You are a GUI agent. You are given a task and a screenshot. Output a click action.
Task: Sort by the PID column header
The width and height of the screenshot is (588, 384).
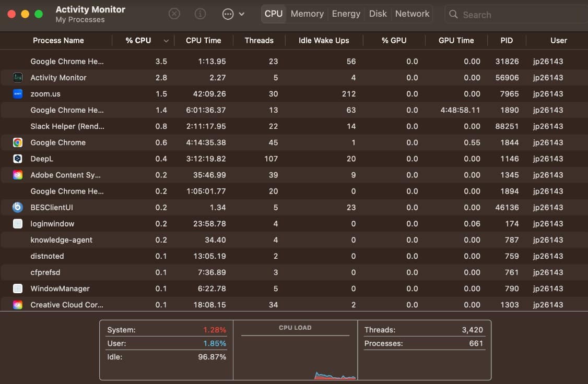click(x=506, y=41)
